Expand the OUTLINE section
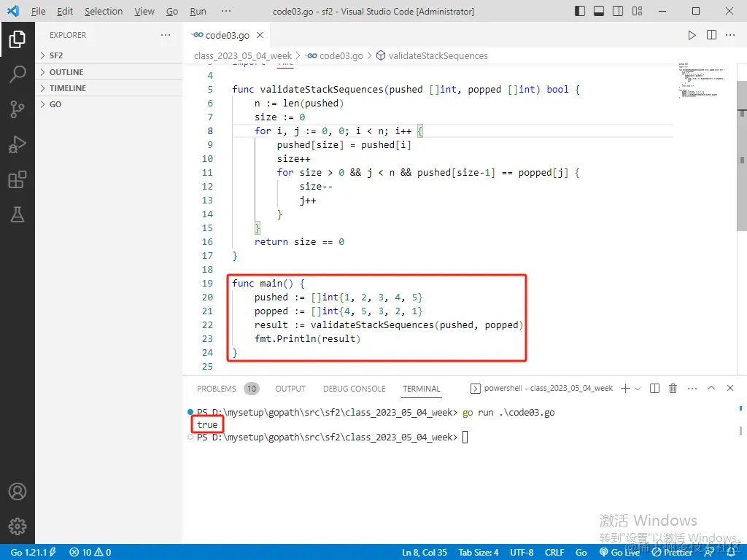Screen dimensions: 747x560 [x=109, y=72]
